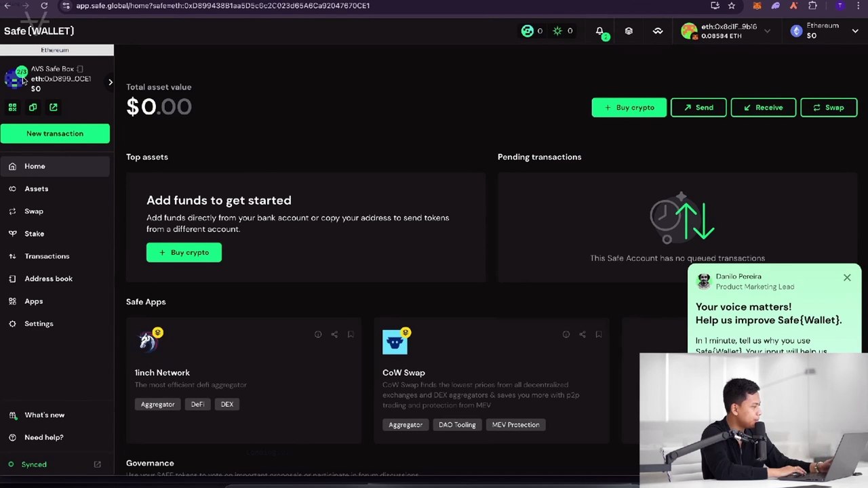Click the CoW Swap app title

pyautogui.click(x=403, y=373)
